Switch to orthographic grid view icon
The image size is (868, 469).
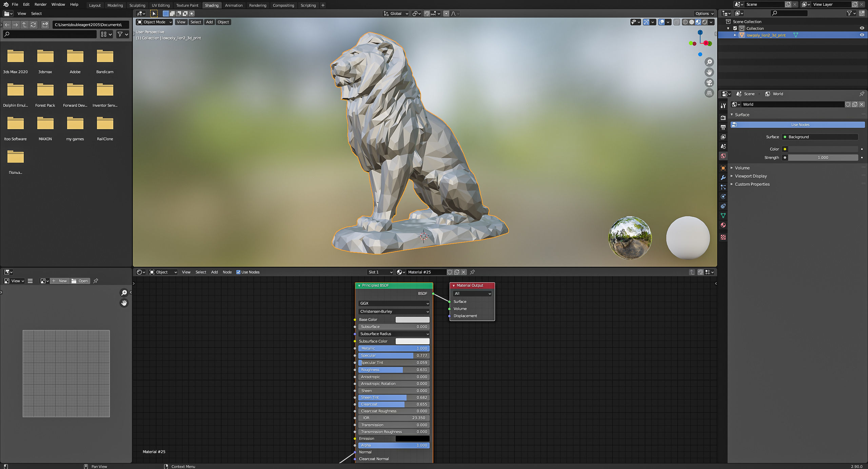(709, 93)
